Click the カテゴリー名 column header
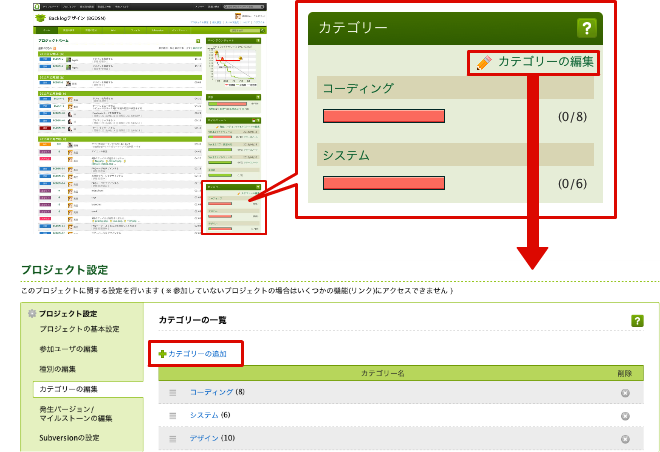The width and height of the screenshot is (660, 452). point(383,373)
